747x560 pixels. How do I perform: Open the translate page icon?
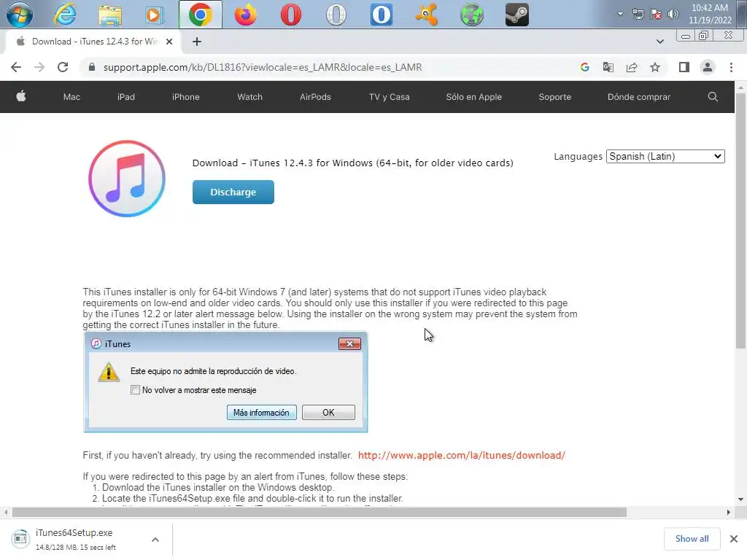coord(608,67)
